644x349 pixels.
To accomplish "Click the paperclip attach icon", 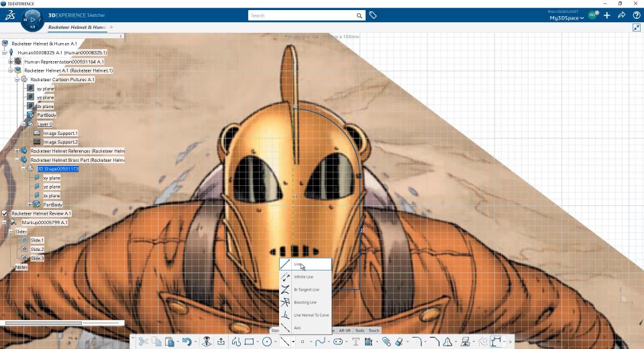I will coord(386,342).
